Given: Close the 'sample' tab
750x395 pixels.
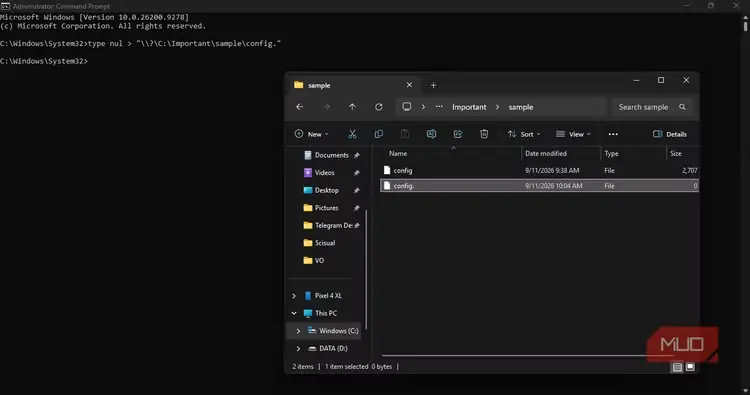Looking at the screenshot, I should 409,85.
